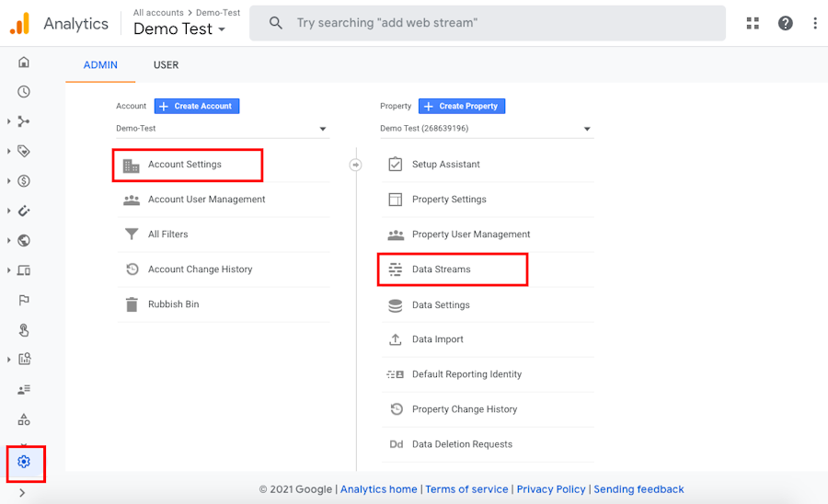
Task: Expand the Monetization section arrow
Action: pos(9,181)
